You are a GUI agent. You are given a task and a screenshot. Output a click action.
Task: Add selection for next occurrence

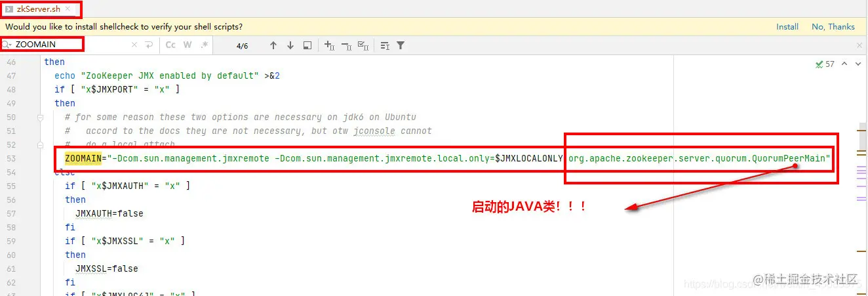click(330, 45)
